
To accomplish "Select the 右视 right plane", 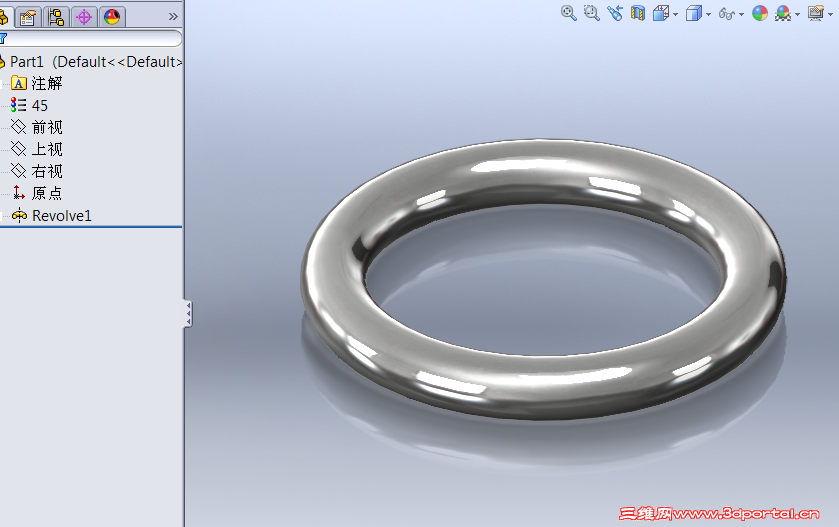I will tap(47, 171).
